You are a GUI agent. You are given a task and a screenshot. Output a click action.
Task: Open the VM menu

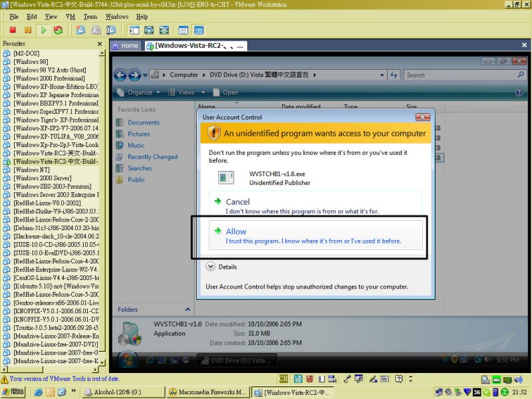[70, 17]
